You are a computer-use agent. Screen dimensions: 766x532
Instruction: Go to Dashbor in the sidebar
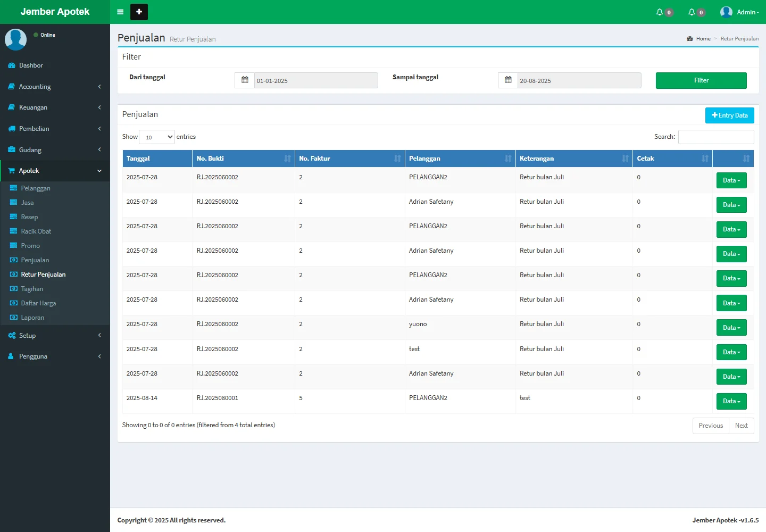[31, 65]
